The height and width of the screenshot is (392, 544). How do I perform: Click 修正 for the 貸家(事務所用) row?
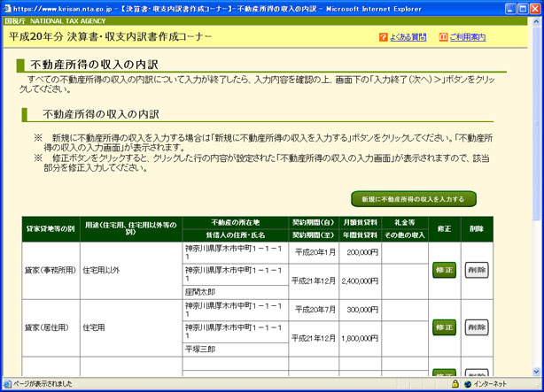click(x=444, y=270)
